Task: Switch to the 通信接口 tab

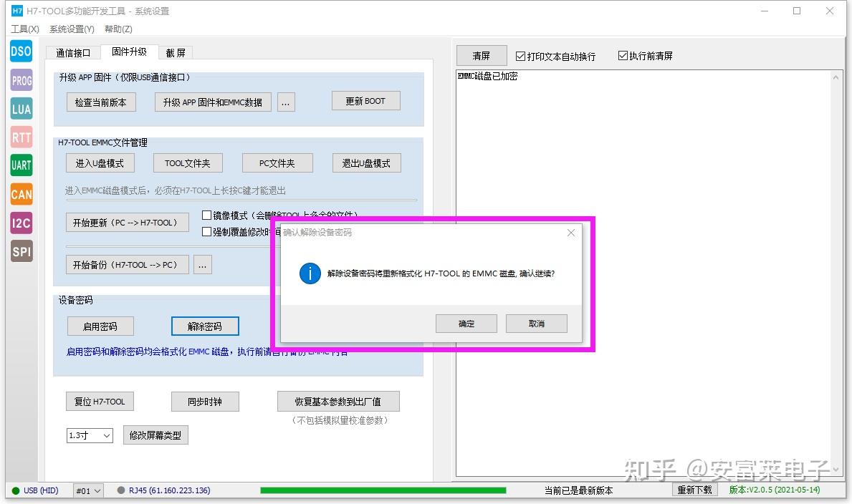Action: (72, 52)
